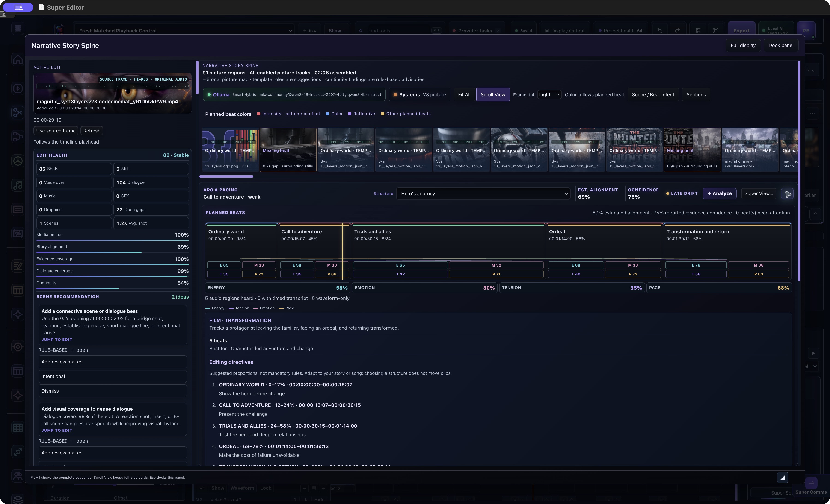This screenshot has width=830, height=504.
Task: Open the target crosshair icon in sidebar
Action: [18, 347]
